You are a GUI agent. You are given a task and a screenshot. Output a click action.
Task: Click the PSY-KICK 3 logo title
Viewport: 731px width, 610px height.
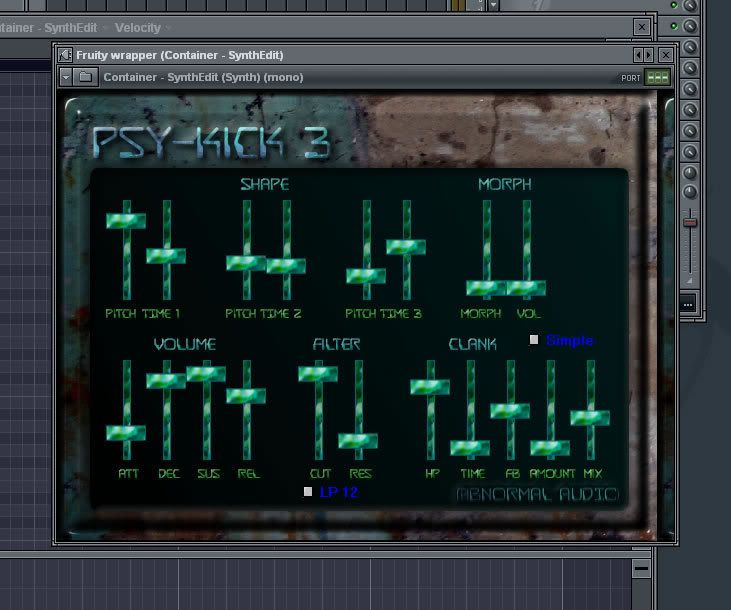[212, 142]
